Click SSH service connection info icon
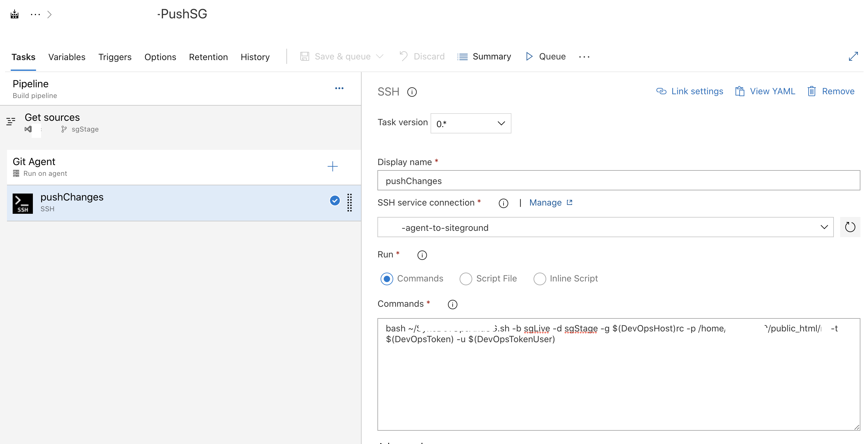The width and height of the screenshot is (868, 444). [503, 203]
